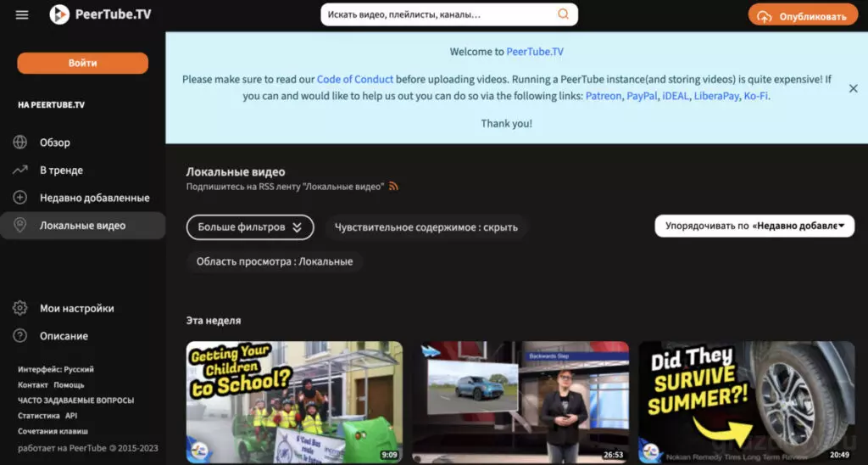Open Сочетания клавиш link
868x465 pixels.
click(53, 431)
